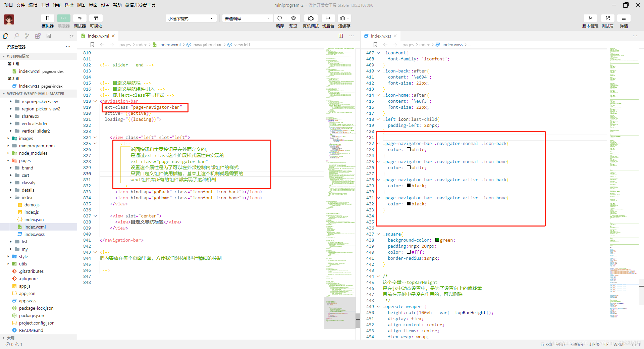
Task: Open the extensions sidebar icon
Action: [x=38, y=36]
